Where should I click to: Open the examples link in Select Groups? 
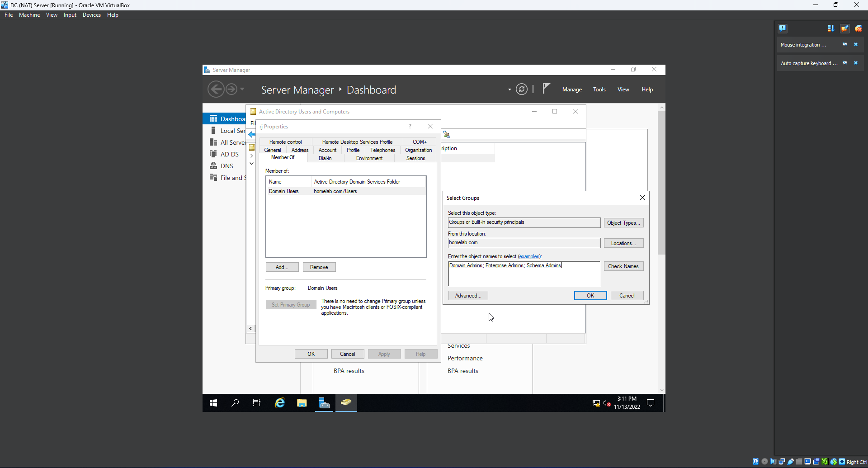click(x=529, y=256)
